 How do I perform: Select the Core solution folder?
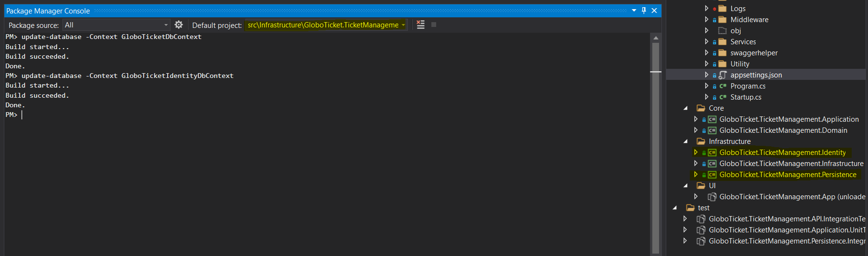[x=716, y=108]
